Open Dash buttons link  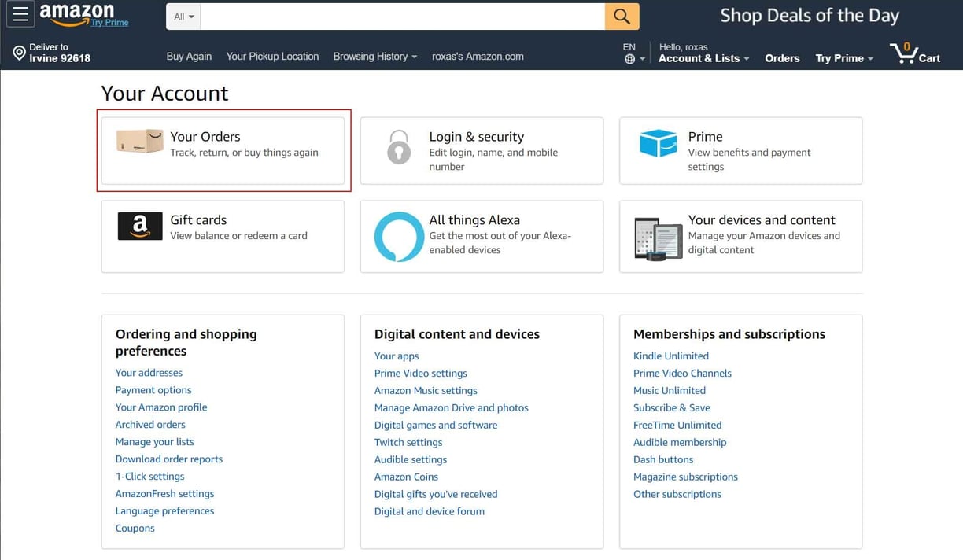point(663,460)
